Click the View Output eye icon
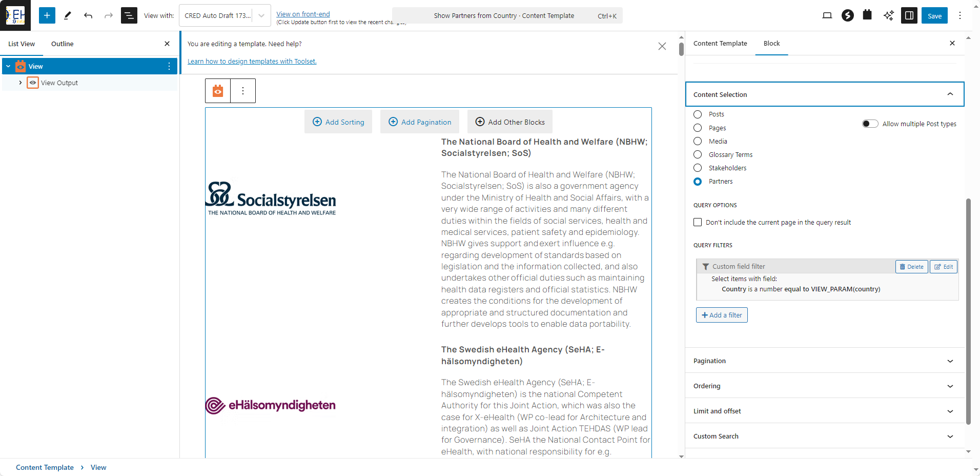Viewport: 980px width, 476px height. tap(33, 83)
